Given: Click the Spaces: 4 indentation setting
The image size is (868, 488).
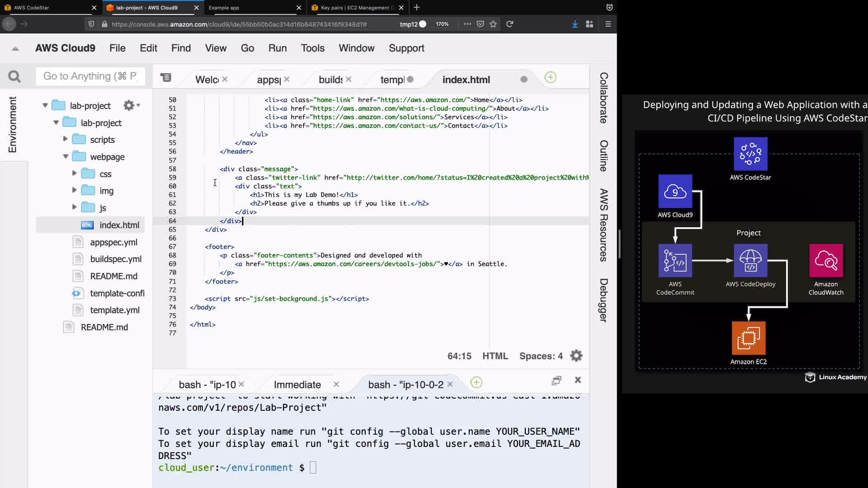Looking at the screenshot, I should [541, 356].
